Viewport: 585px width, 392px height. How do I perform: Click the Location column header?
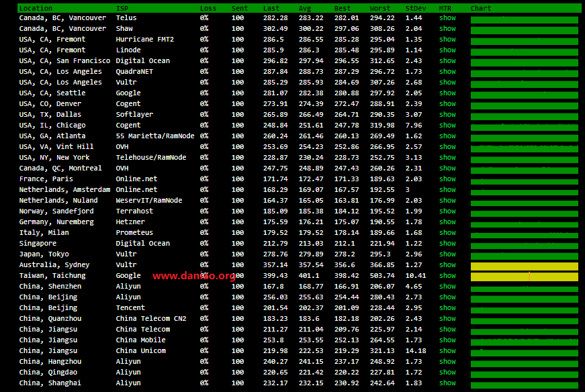pos(36,8)
